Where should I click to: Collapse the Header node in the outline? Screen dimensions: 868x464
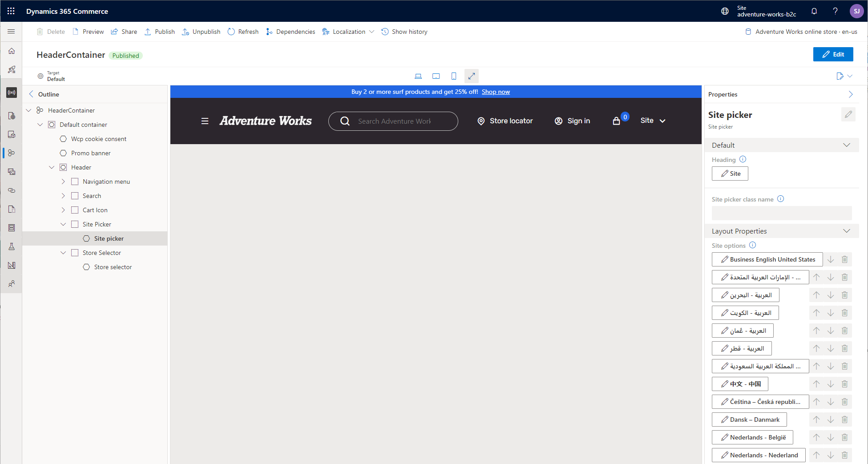(x=52, y=167)
